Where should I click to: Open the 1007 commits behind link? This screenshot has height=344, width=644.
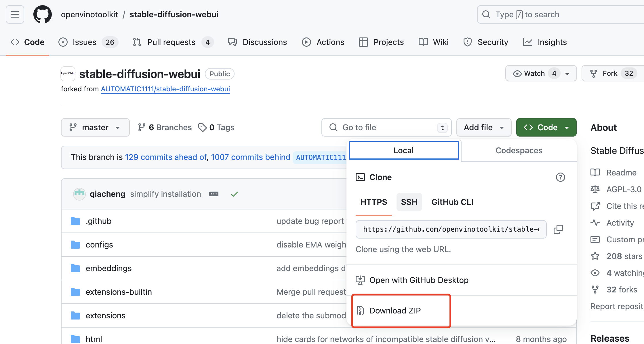click(251, 157)
